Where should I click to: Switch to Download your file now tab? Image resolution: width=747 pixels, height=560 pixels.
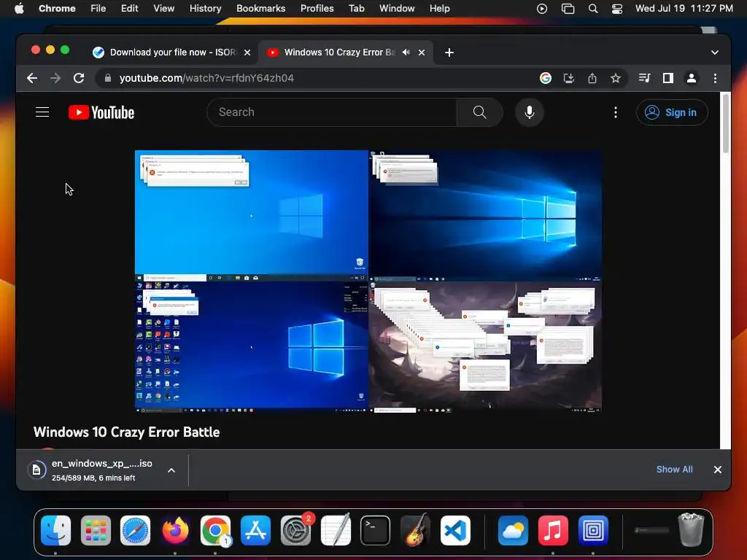[172, 52]
